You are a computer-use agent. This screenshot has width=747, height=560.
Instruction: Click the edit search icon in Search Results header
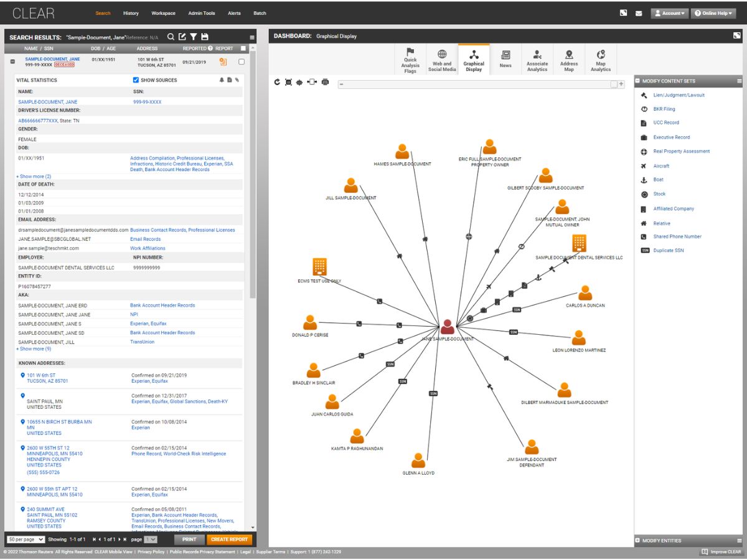pos(182,37)
